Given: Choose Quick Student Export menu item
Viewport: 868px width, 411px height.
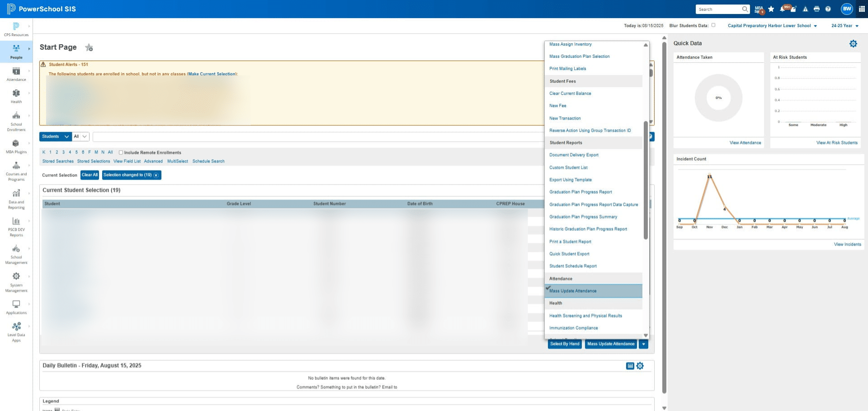Looking at the screenshot, I should pos(569,254).
